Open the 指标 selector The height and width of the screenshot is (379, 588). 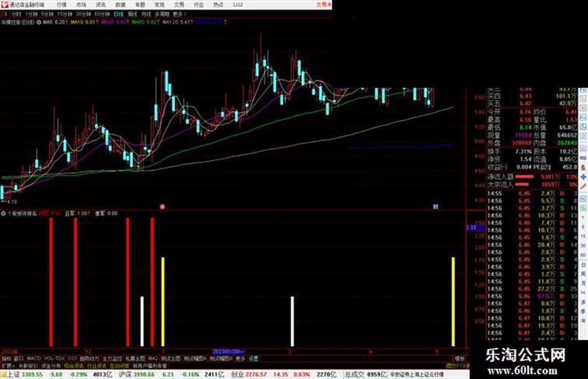pos(6,358)
